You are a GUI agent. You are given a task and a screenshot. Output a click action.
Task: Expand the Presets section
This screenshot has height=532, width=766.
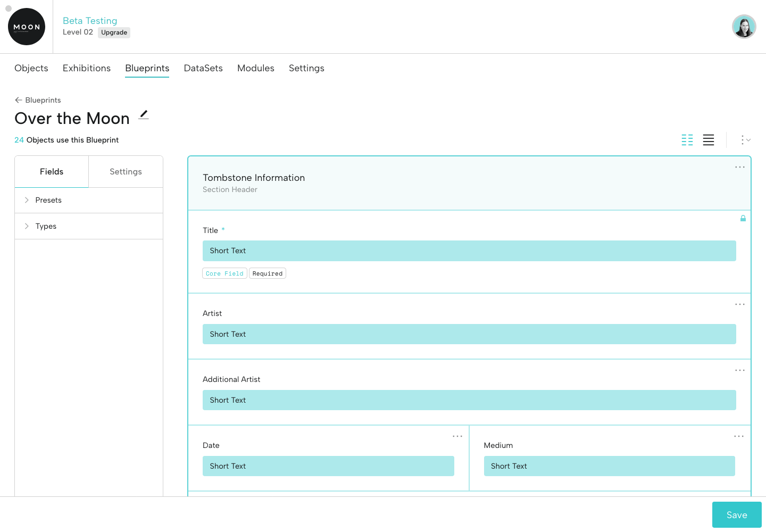(x=48, y=200)
